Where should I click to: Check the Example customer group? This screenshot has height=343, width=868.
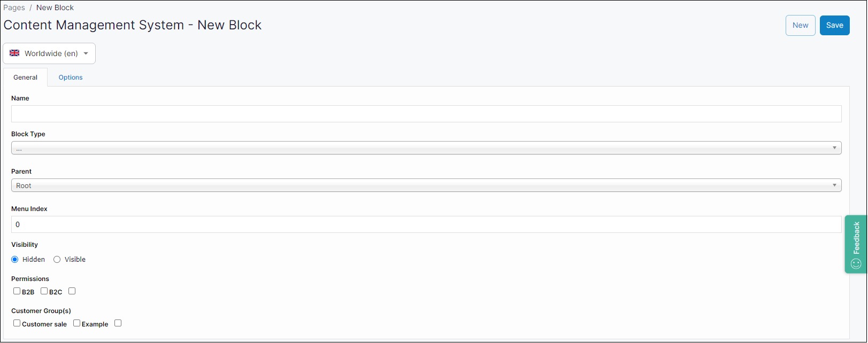click(77, 323)
